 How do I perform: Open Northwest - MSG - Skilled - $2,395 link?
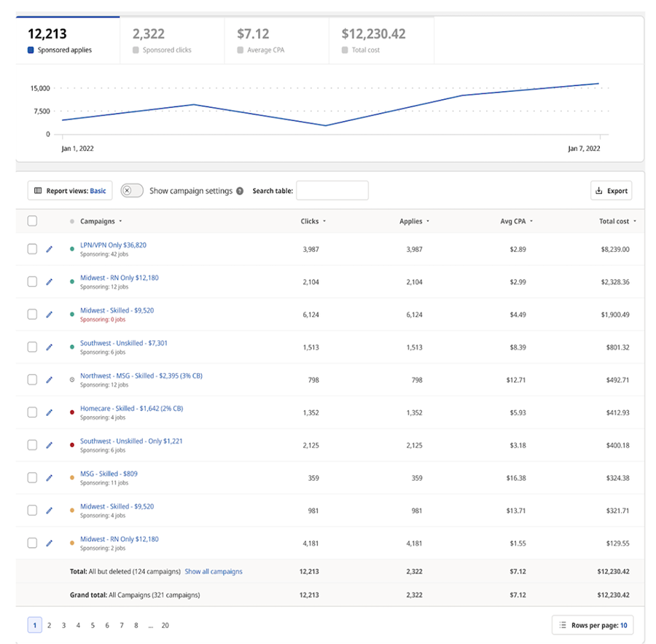pos(141,375)
